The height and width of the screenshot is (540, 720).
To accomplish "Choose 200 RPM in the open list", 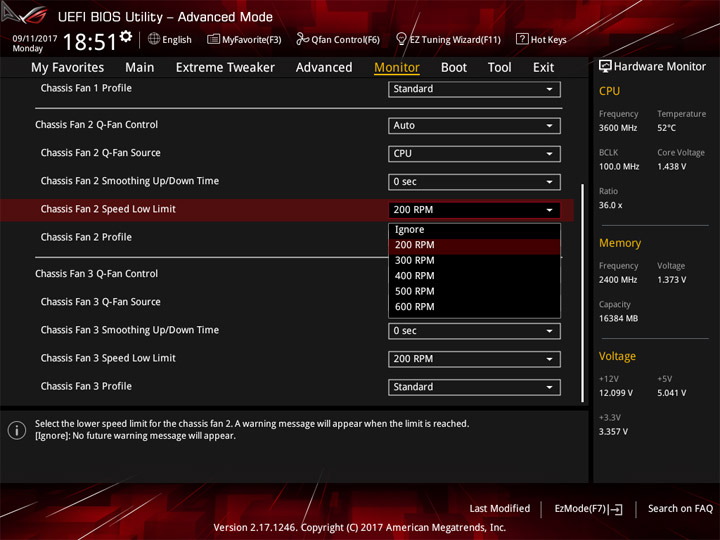I will tap(474, 245).
